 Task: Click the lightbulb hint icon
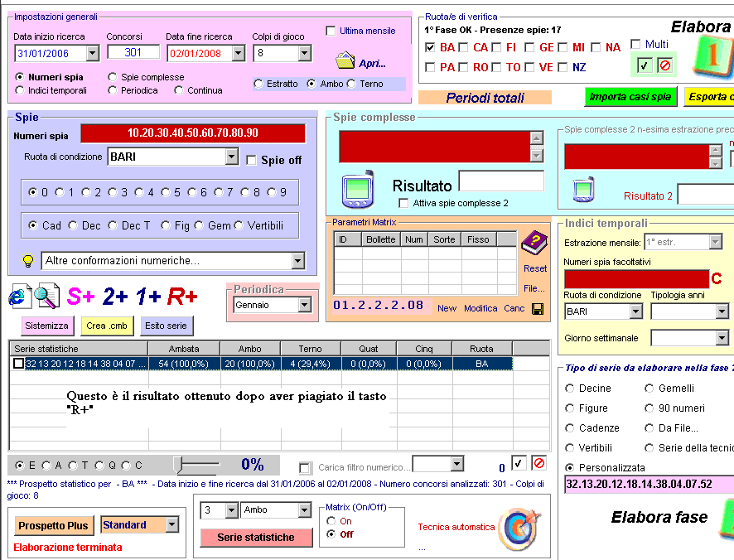coord(28,260)
